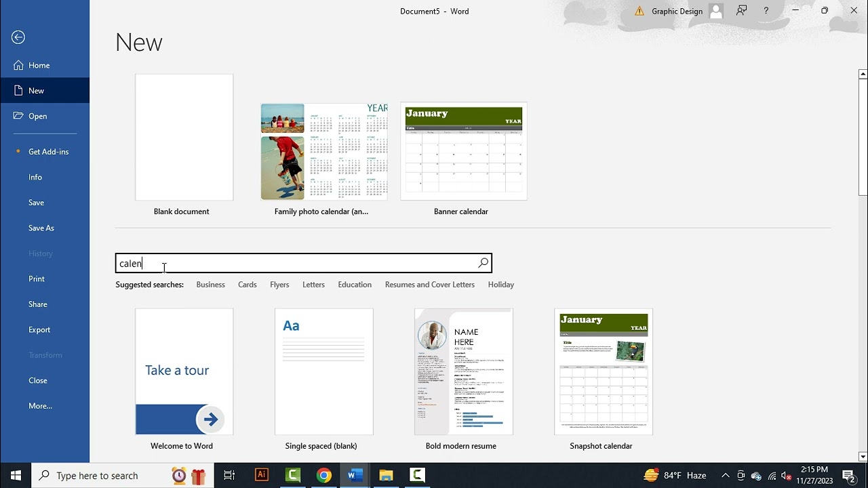This screenshot has width=868, height=488.
Task: Click the scroll up arrow of the scrollbar
Action: click(x=863, y=74)
